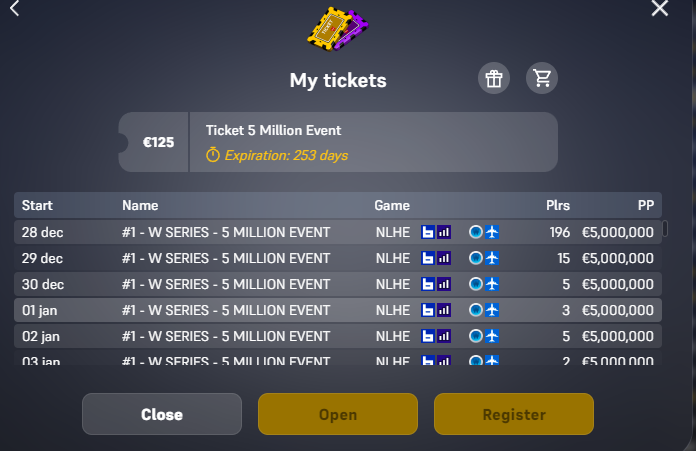696x451 pixels.
Task: Click the 'b' icon in 01 jan row
Action: tap(428, 310)
